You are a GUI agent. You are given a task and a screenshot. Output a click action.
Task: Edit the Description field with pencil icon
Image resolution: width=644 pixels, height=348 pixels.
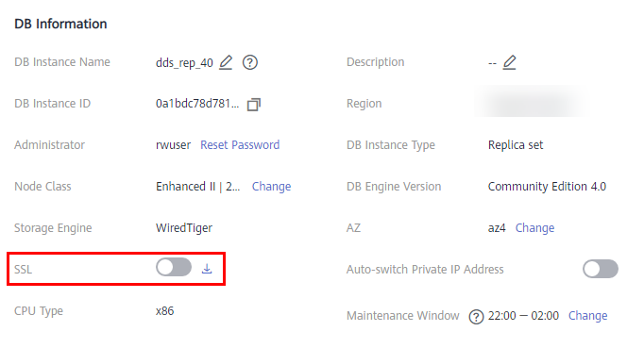[x=509, y=62]
